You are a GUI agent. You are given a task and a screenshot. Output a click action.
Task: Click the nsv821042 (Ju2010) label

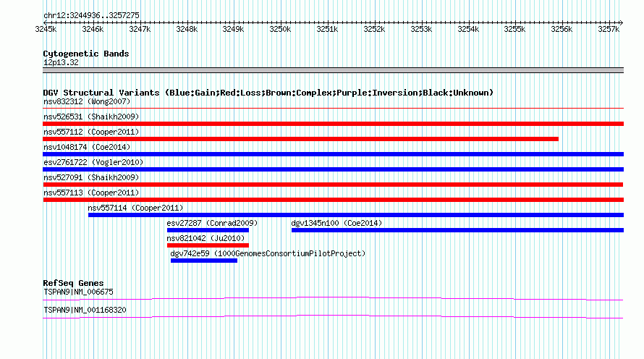click(206, 238)
